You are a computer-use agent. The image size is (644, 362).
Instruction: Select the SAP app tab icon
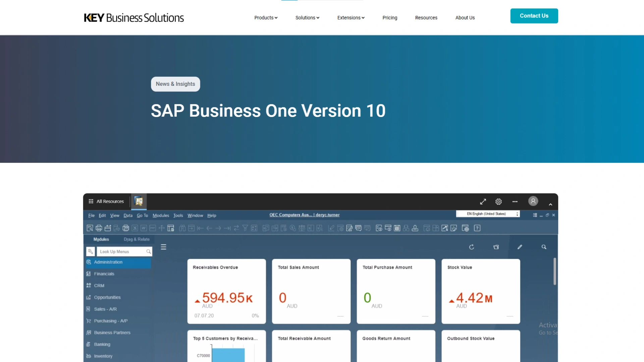click(x=139, y=201)
